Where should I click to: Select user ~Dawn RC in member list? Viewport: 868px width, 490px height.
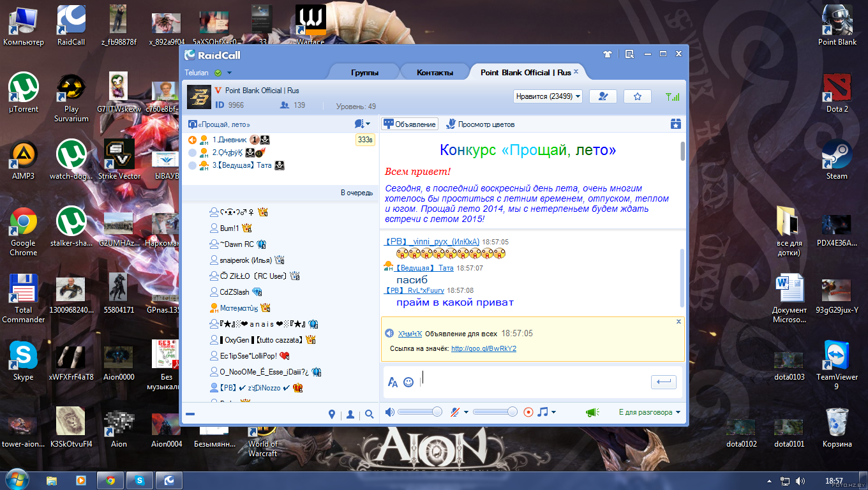pos(237,244)
